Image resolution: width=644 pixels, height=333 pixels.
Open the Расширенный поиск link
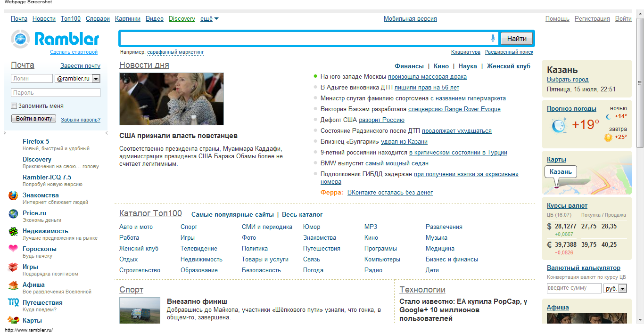point(509,52)
